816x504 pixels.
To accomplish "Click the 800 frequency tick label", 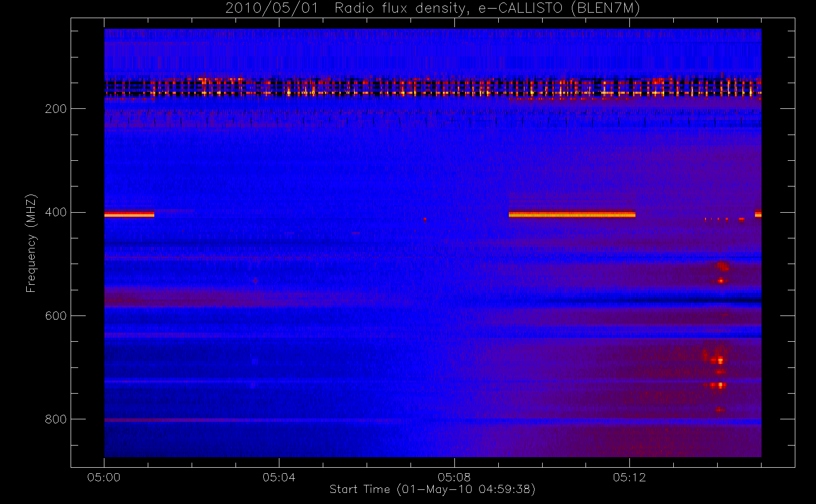I will coord(55,419).
